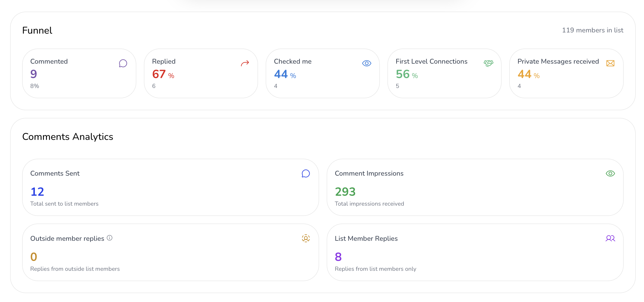
Task: Click the purple 8 list member replies value
Action: tap(338, 257)
